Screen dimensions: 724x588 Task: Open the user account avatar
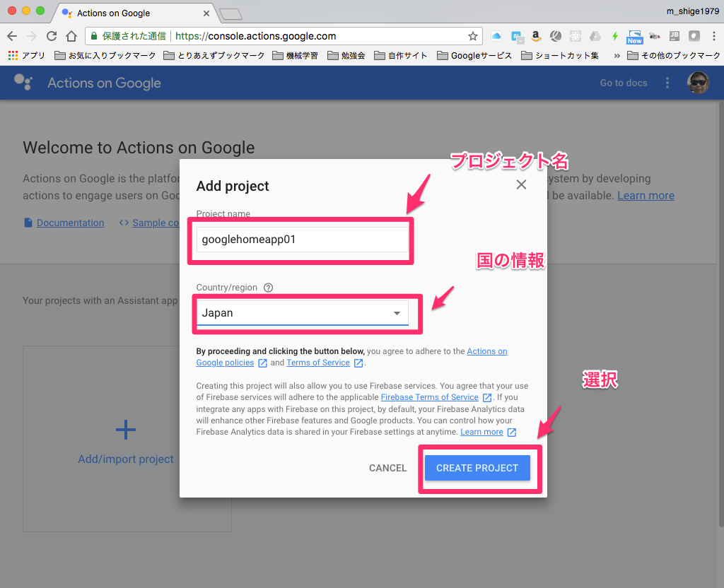click(x=698, y=83)
